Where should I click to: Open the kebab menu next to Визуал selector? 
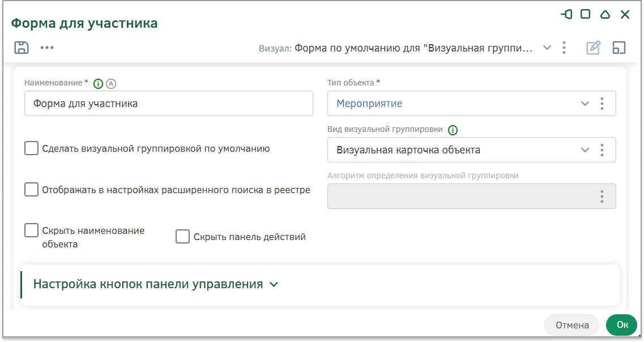tap(564, 48)
